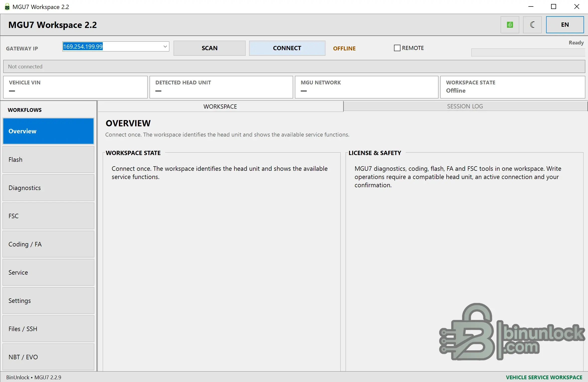
Task: Select the NBT / EVO workflow
Action: click(48, 357)
